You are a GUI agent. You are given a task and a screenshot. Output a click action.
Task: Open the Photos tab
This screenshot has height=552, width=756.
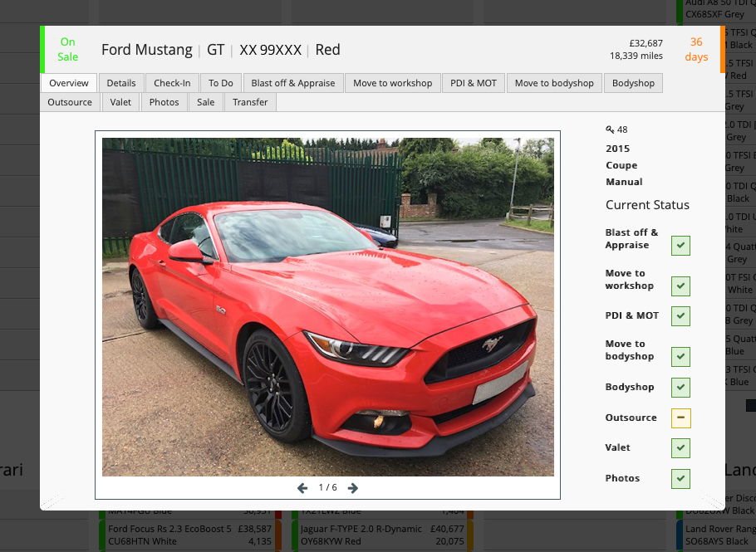[164, 102]
